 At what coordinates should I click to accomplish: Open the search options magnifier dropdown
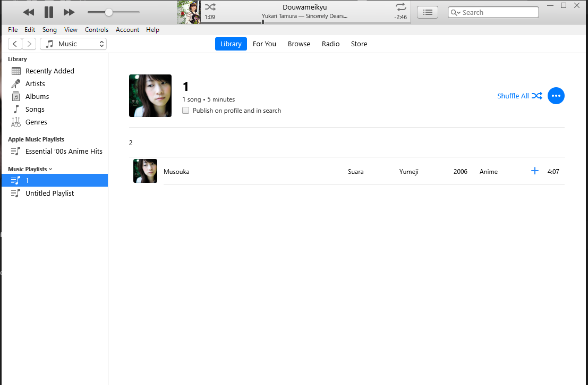[455, 12]
